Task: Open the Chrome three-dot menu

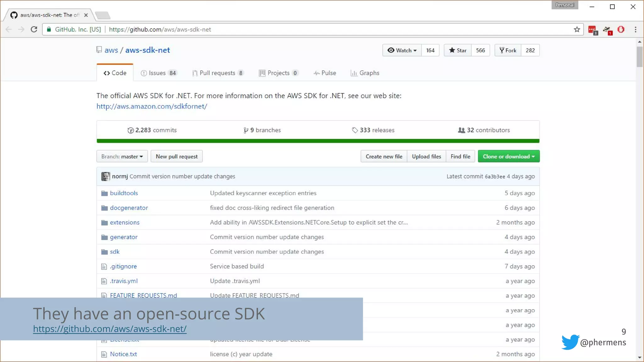Action: tap(636, 30)
